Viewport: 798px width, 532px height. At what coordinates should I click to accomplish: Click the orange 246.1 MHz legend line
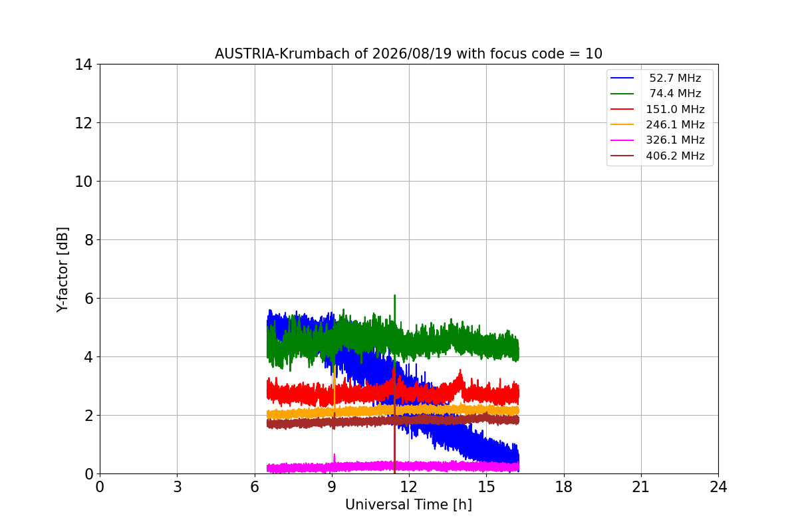click(x=622, y=125)
